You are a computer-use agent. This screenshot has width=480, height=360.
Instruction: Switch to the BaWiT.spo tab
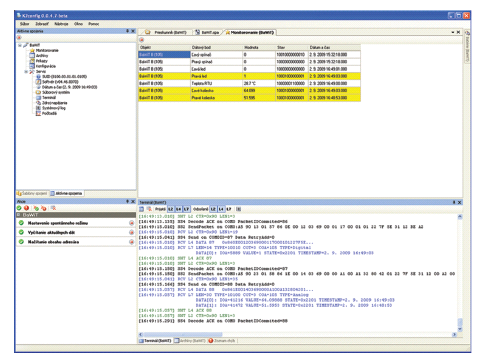(207, 32)
